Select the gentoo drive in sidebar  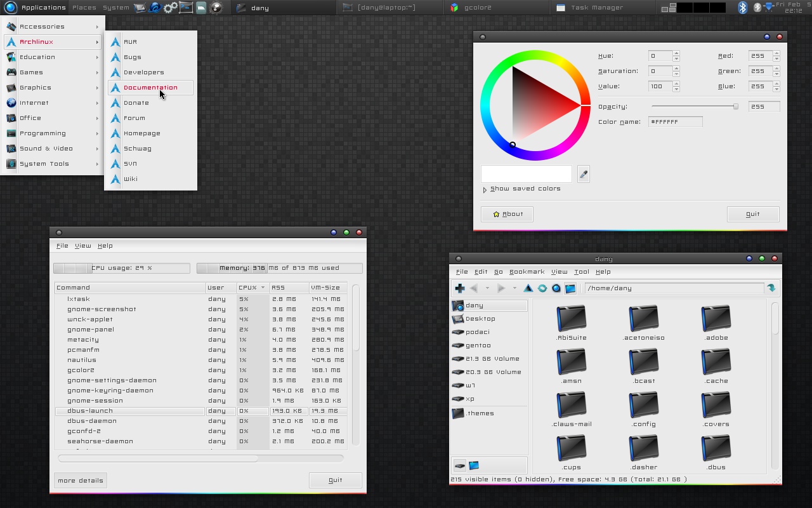(x=488, y=345)
